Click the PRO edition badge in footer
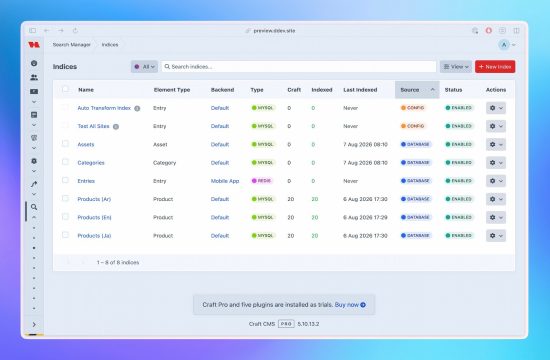 286,324
